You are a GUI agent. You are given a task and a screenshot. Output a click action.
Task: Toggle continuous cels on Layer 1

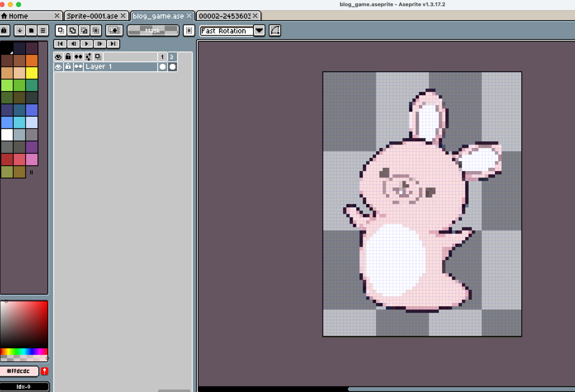tap(78, 67)
